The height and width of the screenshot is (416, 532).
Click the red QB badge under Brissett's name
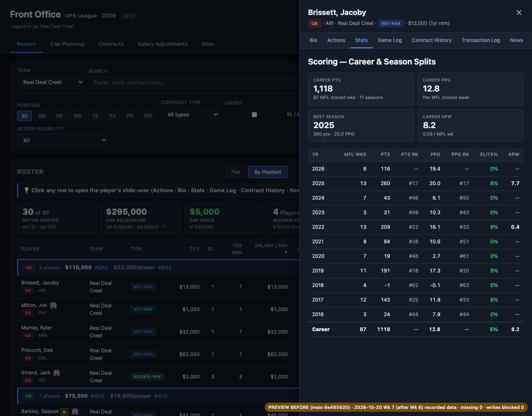pyautogui.click(x=315, y=23)
